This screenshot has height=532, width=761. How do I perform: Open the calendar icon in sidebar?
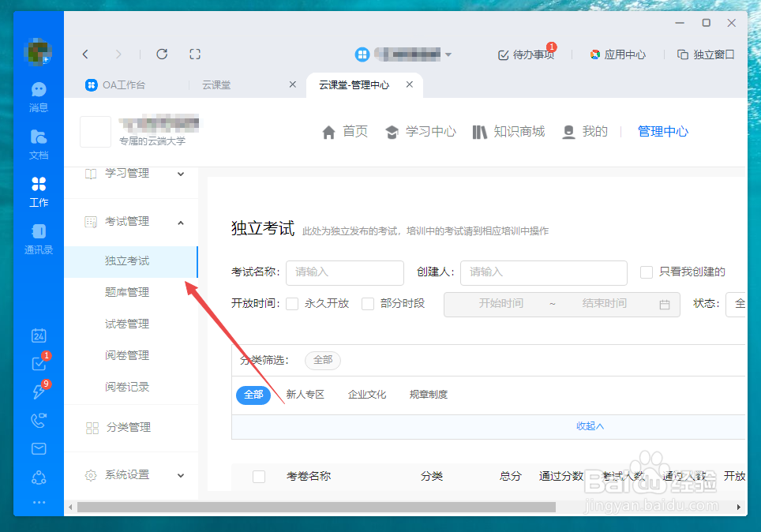tap(39, 335)
